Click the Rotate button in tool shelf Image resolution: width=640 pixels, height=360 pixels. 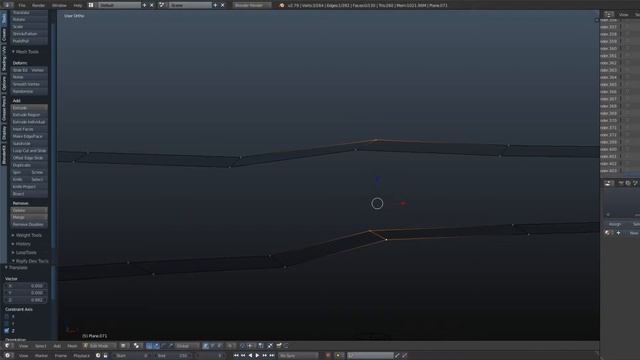[29, 20]
